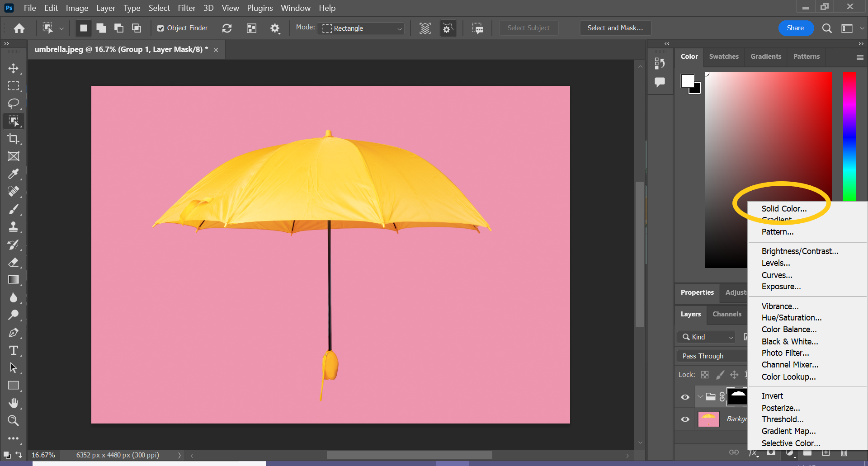Select the Move tool
Viewport: 868px width, 466px height.
click(x=14, y=68)
